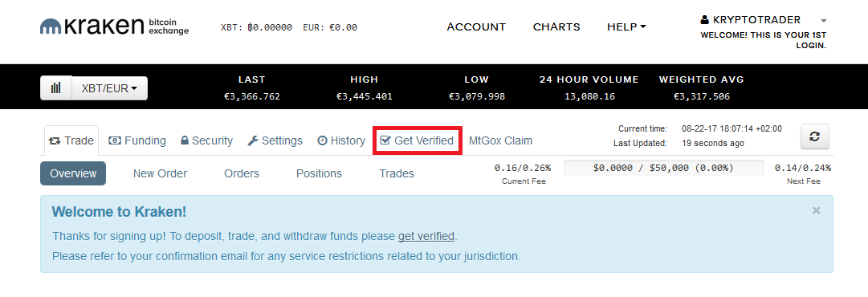
Task: Click the user profile icon beside KRYPTOTRADER
Action: pos(704,20)
